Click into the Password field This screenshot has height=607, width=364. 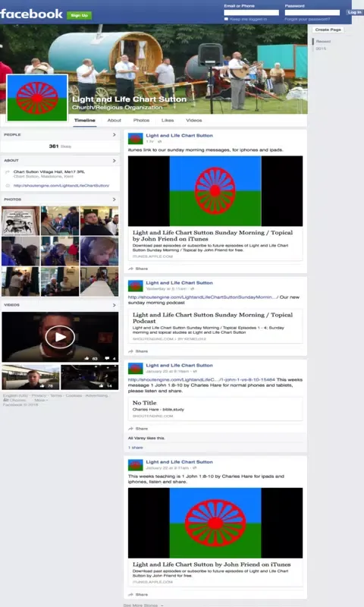pos(312,13)
